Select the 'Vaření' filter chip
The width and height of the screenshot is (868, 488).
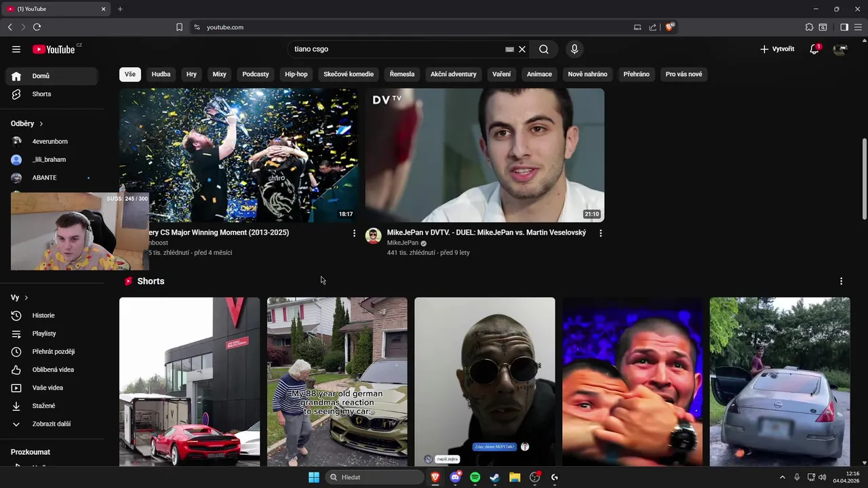click(x=502, y=74)
